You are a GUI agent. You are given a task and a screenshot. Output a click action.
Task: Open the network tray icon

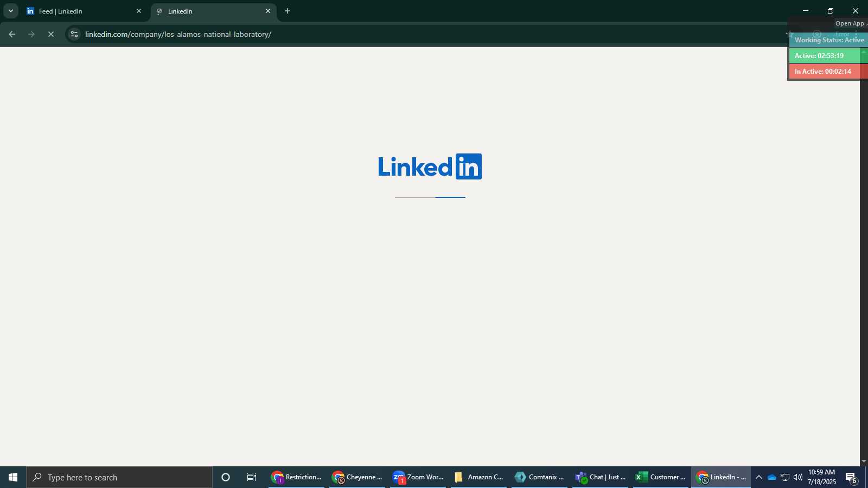pos(785,477)
